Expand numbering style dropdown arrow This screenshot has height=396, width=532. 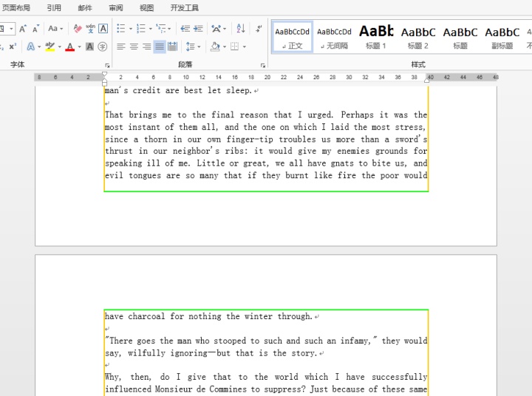(150, 29)
